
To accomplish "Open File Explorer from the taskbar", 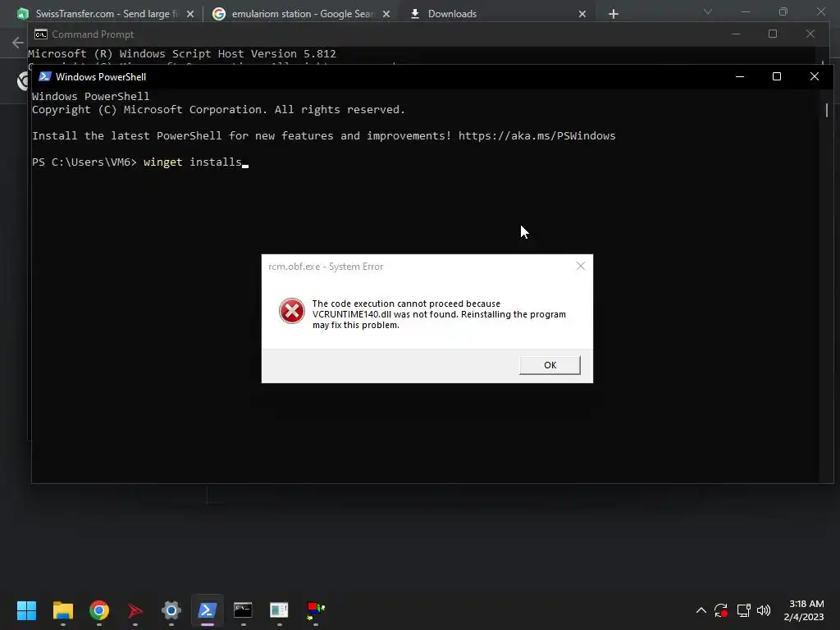I will [x=62, y=610].
